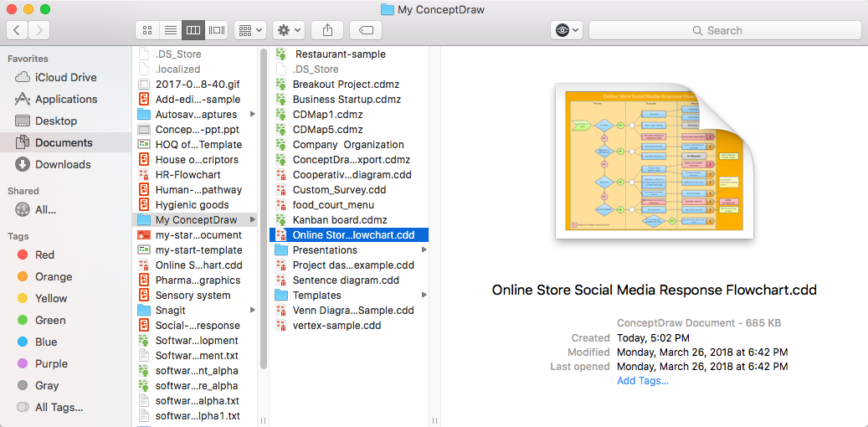Select Breakout Project.cdmz file icon
Image resolution: width=868 pixels, height=427 pixels.
282,85
